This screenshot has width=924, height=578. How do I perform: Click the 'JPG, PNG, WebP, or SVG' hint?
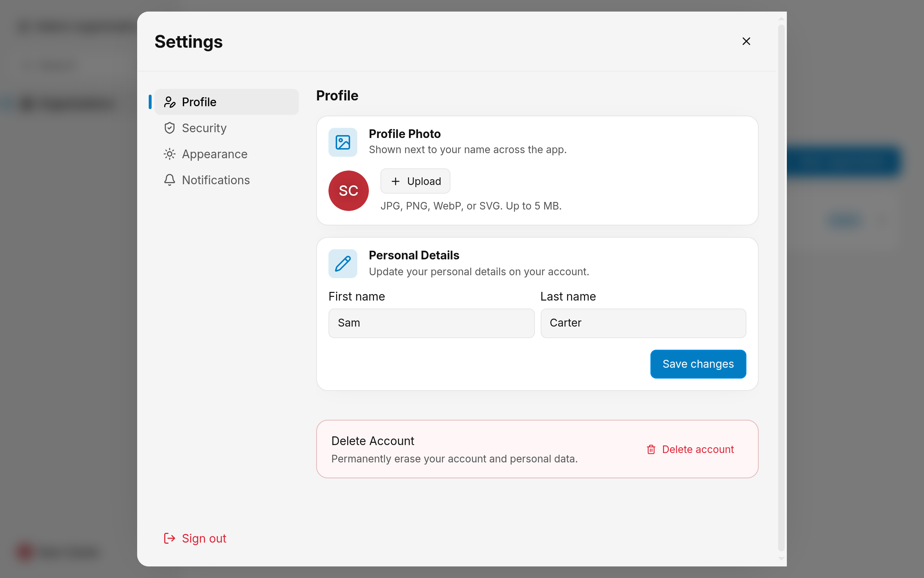click(x=471, y=206)
